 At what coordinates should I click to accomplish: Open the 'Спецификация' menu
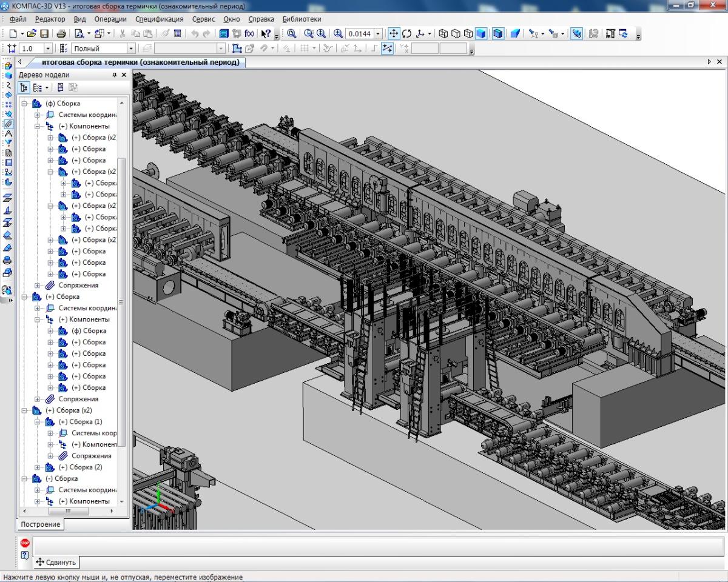tap(159, 19)
